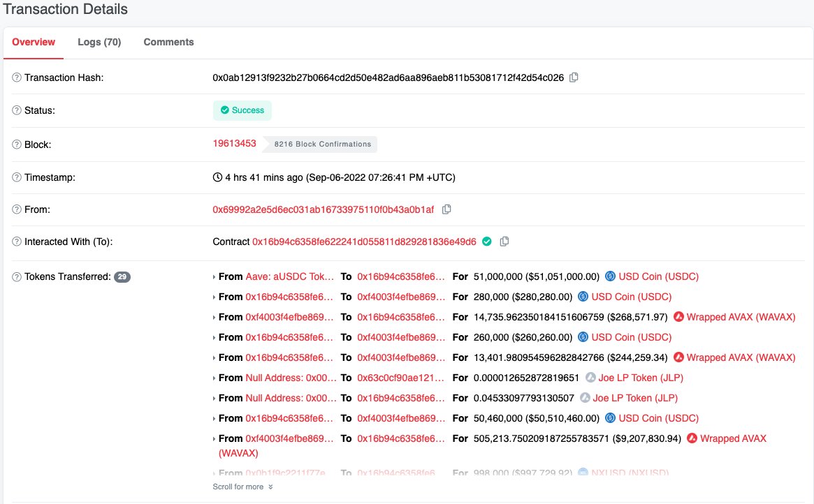Image resolution: width=814 pixels, height=504 pixels.
Task: Expand the 51,000,000 USDC transfer row arrow
Action: click(214, 277)
